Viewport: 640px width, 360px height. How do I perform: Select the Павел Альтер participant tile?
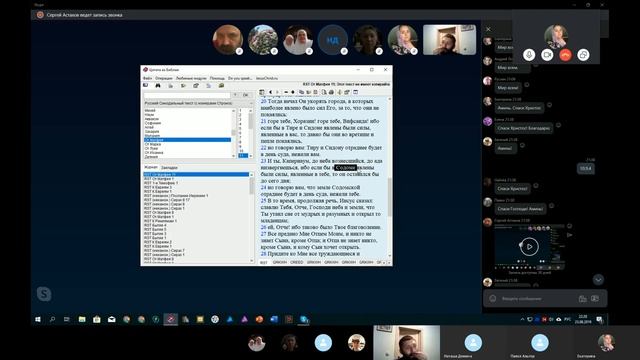(540, 343)
